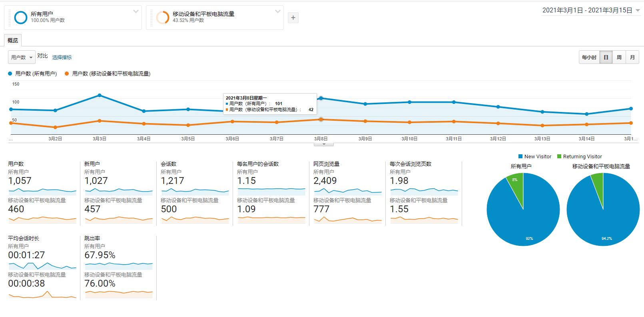Click the blue data point at 3月3日
644x317 pixels.
pyautogui.click(x=100, y=95)
